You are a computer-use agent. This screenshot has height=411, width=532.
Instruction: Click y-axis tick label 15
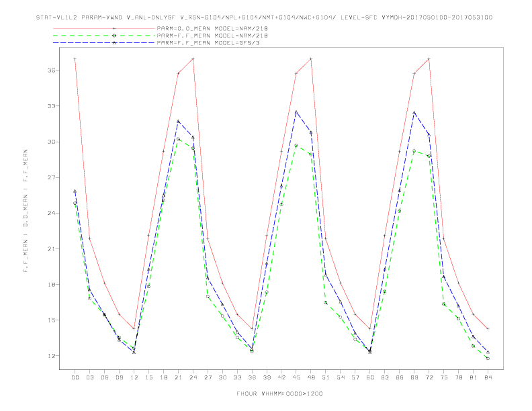coord(52,320)
